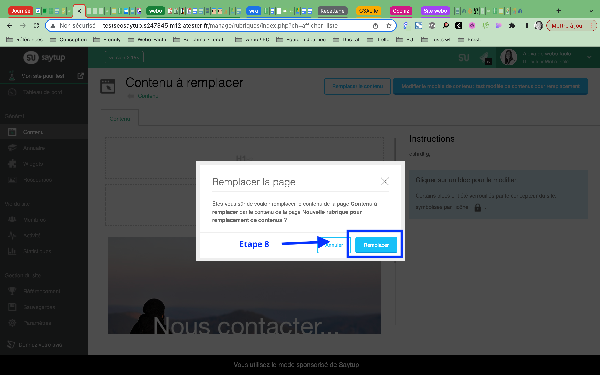
Task: Click the Sauvegardes floppy disk icon
Action: 12,307
